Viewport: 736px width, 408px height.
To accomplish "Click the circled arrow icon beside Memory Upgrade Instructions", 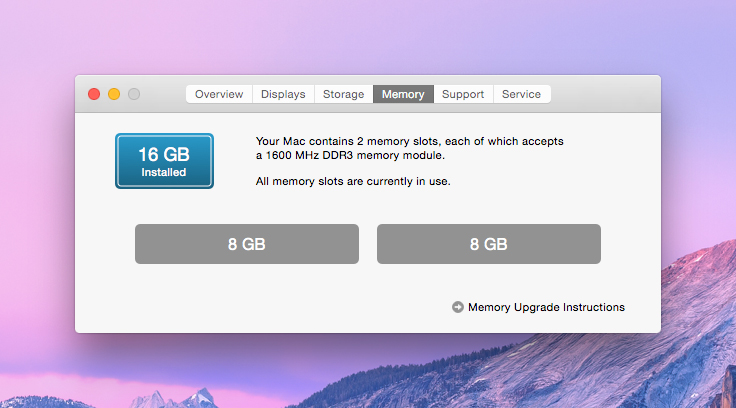I will click(x=458, y=307).
